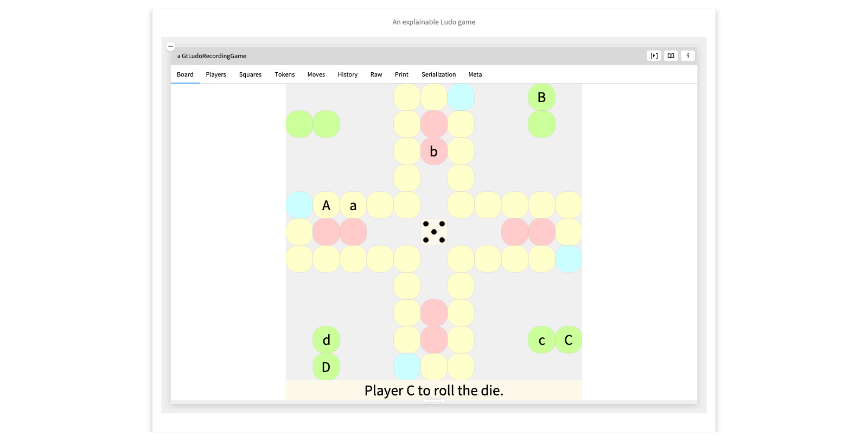Click the 'Player C to roll the die.' message
This screenshot has width=868, height=441.
pos(434,390)
